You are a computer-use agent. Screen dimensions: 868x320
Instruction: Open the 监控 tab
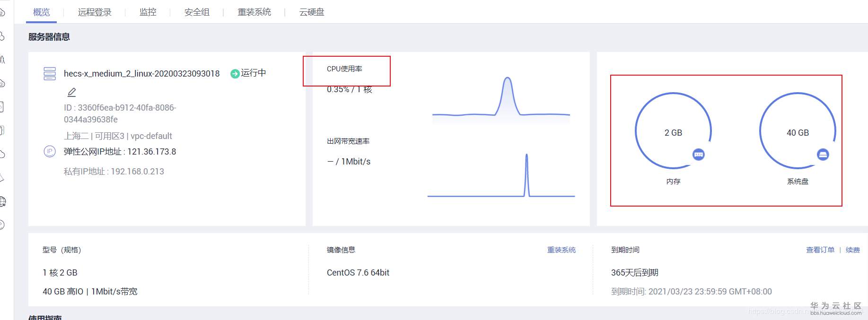click(x=148, y=12)
